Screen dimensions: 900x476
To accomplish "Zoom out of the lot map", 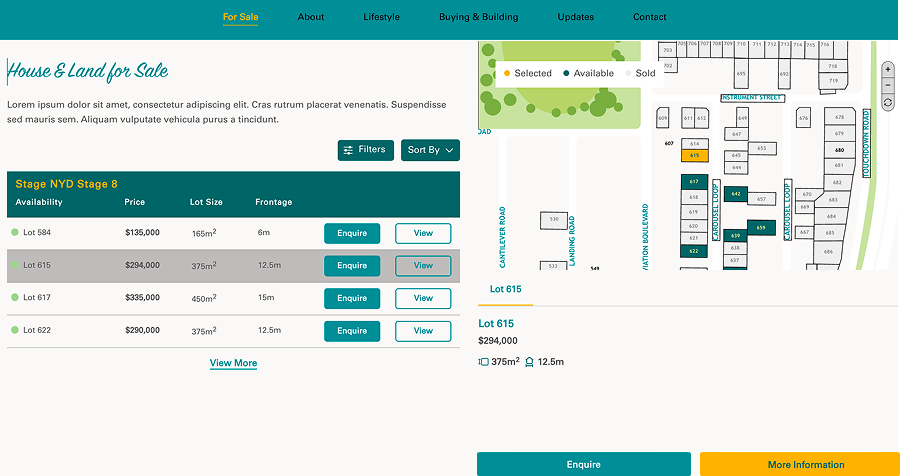I will point(888,86).
